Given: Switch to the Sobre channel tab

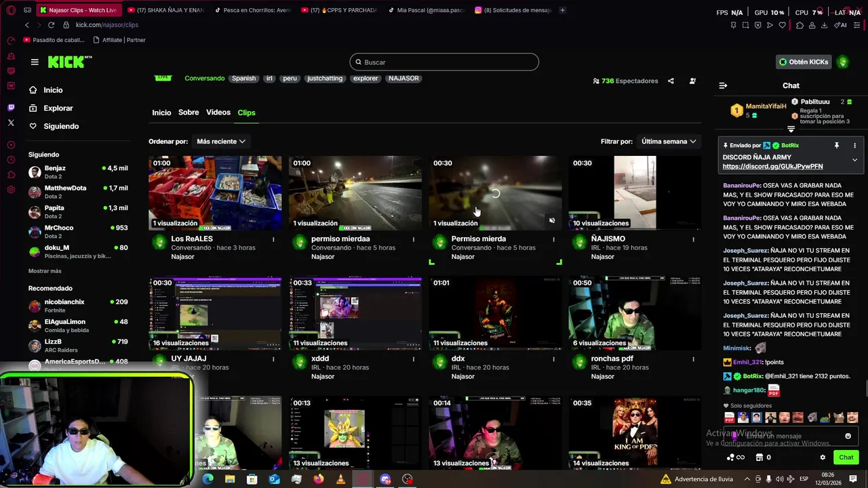Looking at the screenshot, I should tap(189, 113).
